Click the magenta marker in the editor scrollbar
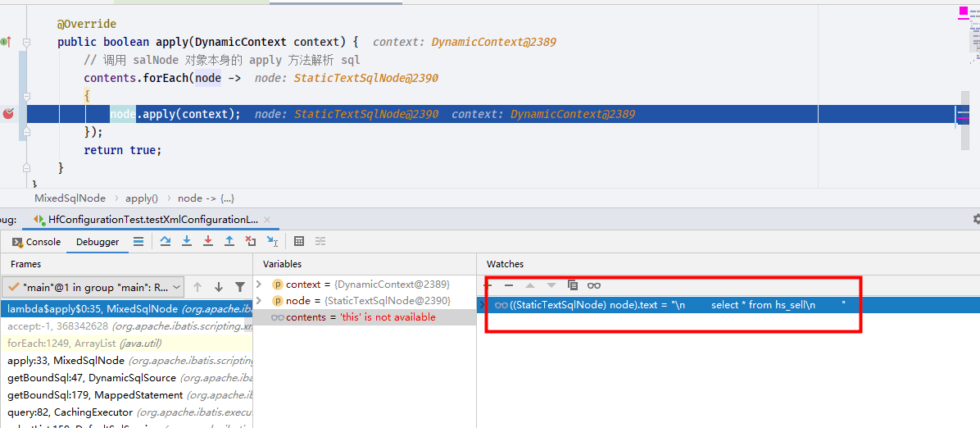The image size is (980, 428). click(963, 11)
